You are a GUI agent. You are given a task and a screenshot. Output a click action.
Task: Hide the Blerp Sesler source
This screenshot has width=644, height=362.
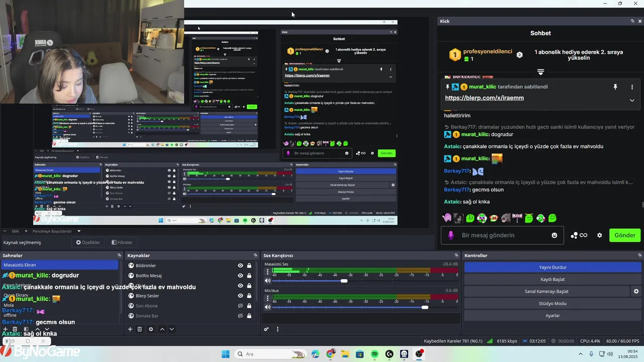[240, 296]
